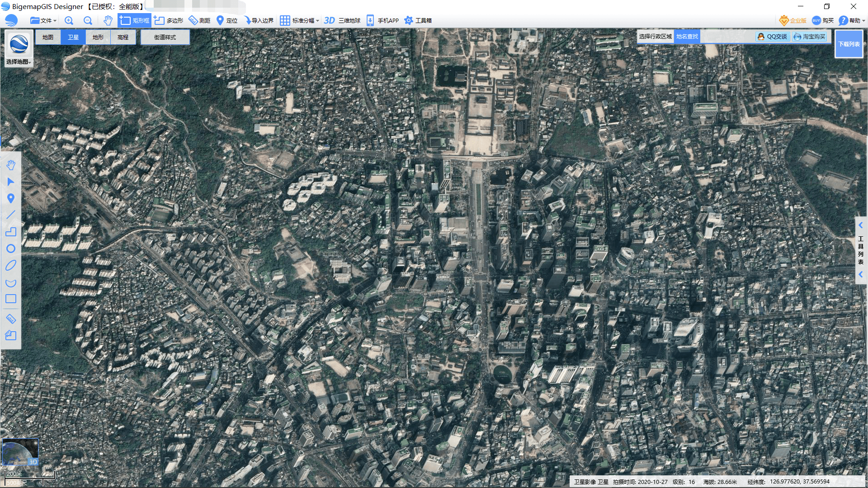
Task: Click the 海拔 28.66米 altitude text
Action: pyautogui.click(x=720, y=482)
